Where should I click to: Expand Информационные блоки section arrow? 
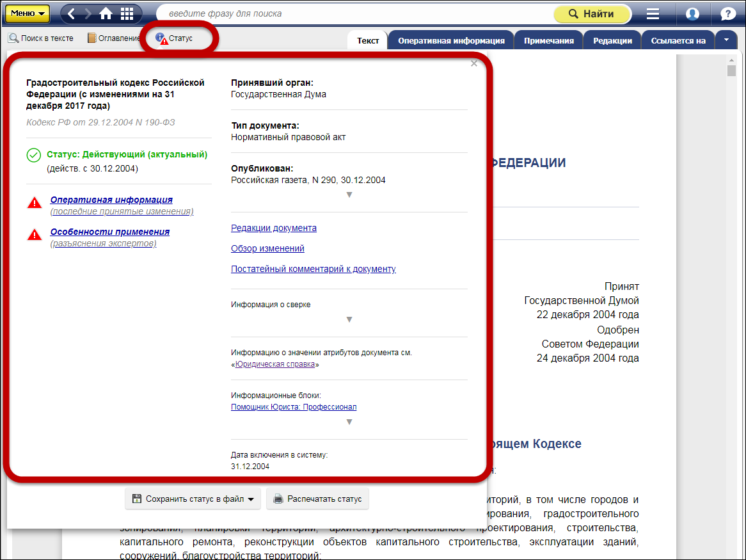(349, 422)
